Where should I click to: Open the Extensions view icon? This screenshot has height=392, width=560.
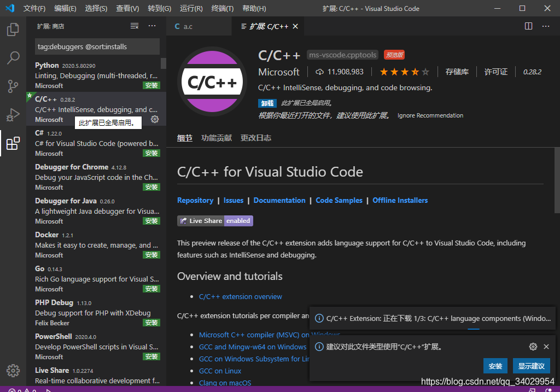pos(13,143)
